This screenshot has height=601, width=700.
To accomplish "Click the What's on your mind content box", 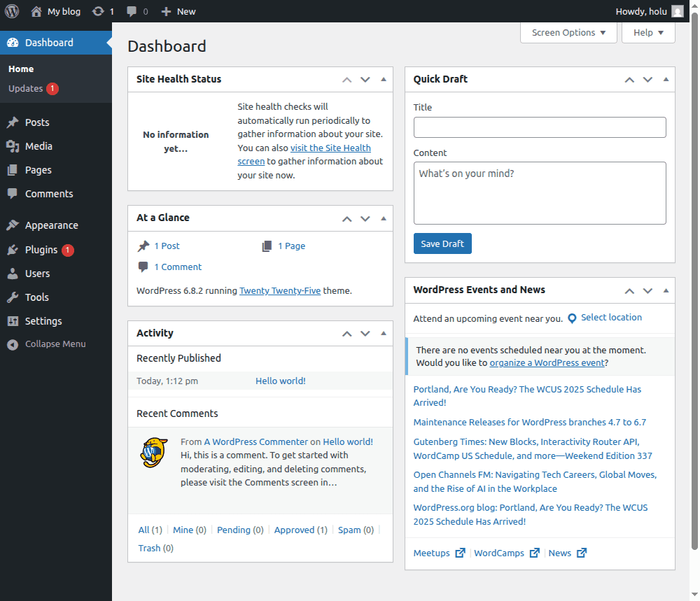I will [x=540, y=193].
